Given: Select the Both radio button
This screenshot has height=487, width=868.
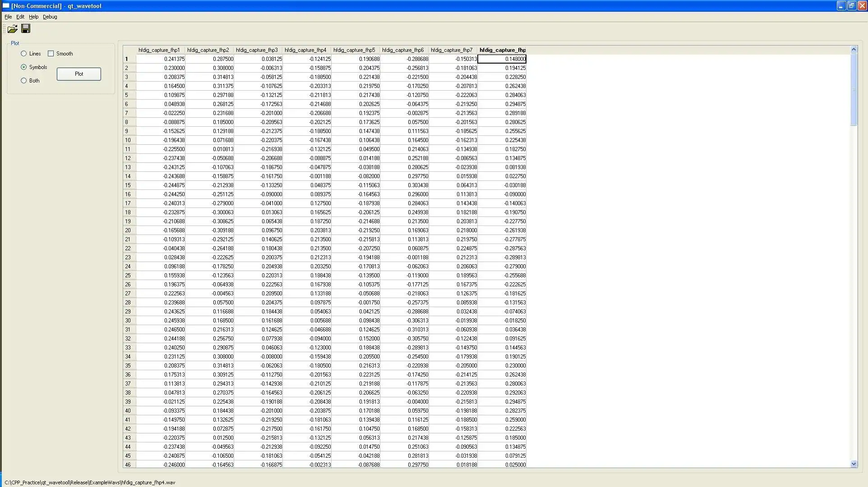Looking at the screenshot, I should tap(24, 81).
